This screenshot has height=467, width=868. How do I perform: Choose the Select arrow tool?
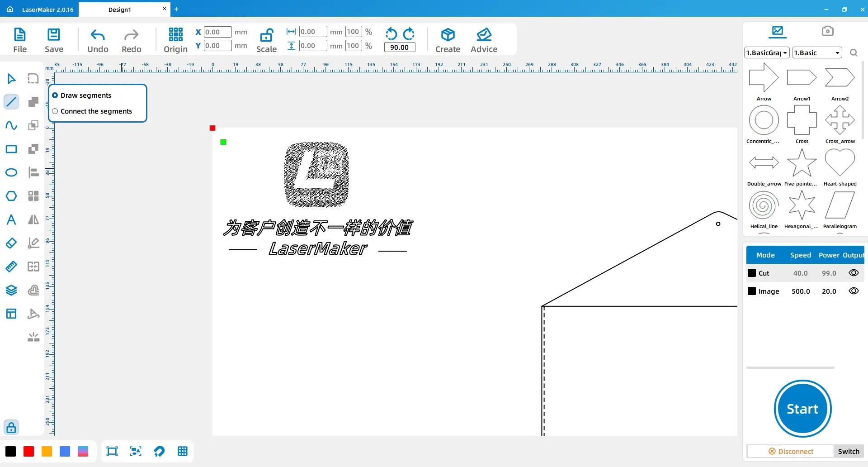coord(11,79)
